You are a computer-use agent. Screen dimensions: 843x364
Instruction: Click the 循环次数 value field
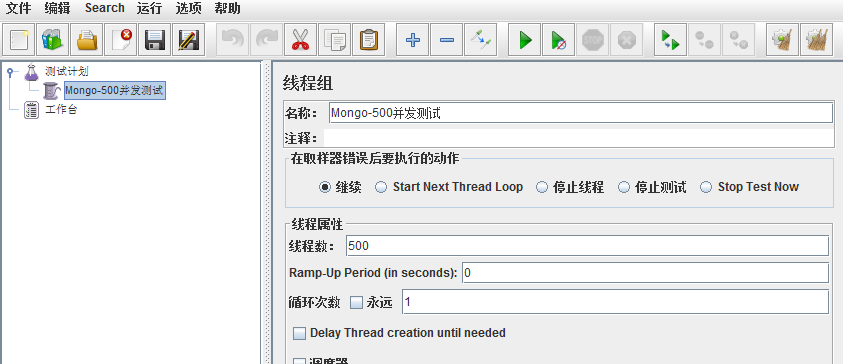615,302
